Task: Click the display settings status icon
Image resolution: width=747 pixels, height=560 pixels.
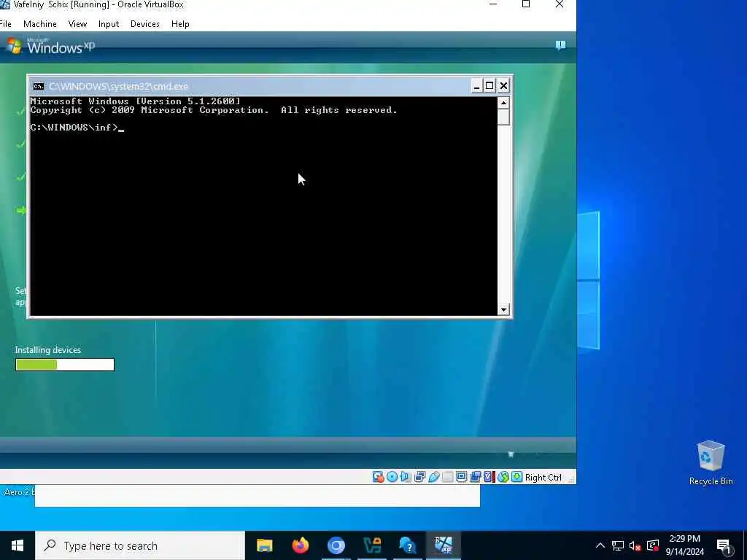Action: click(x=461, y=477)
